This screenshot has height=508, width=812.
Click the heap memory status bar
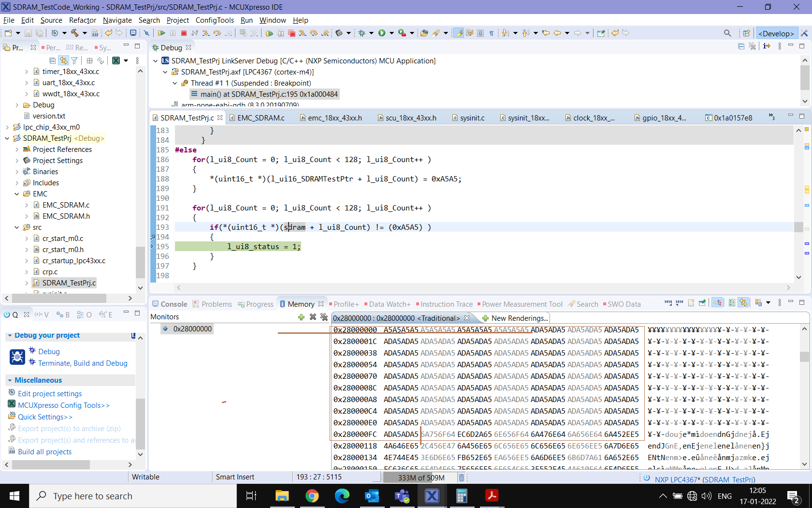[420, 478]
